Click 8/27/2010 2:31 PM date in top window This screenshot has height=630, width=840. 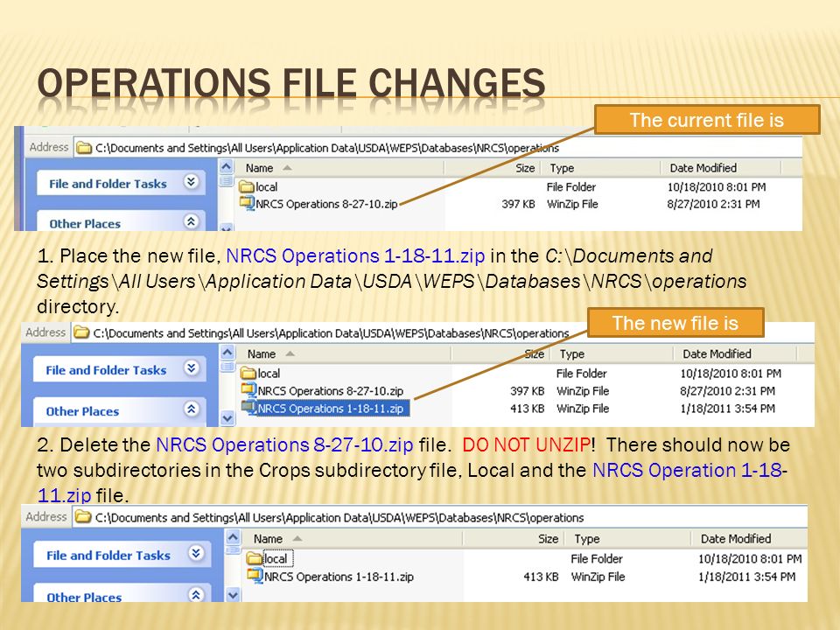(713, 204)
